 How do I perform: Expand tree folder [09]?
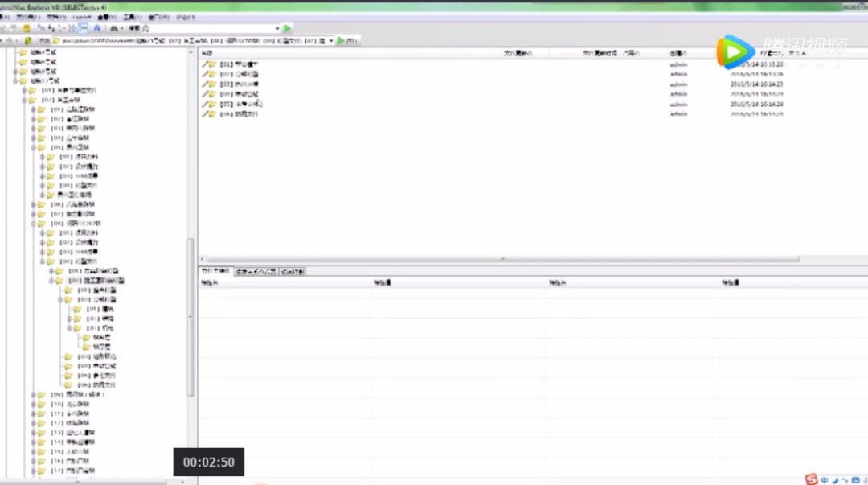coord(33,395)
